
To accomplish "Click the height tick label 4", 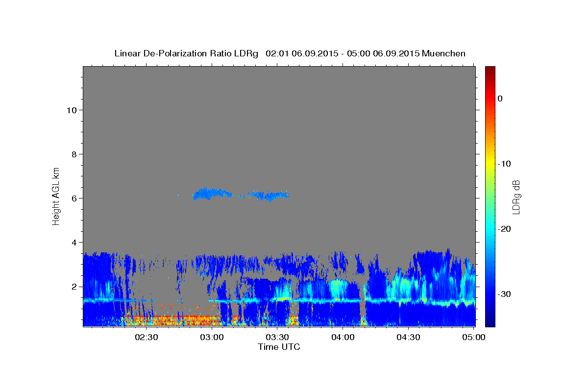I will pyautogui.click(x=74, y=242).
